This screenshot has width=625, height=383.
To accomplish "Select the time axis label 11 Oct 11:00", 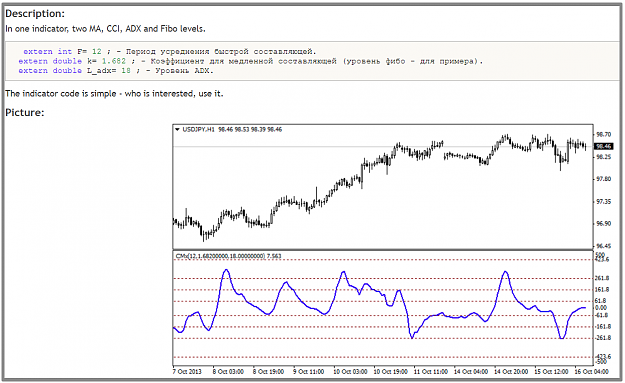I will click(x=430, y=371).
